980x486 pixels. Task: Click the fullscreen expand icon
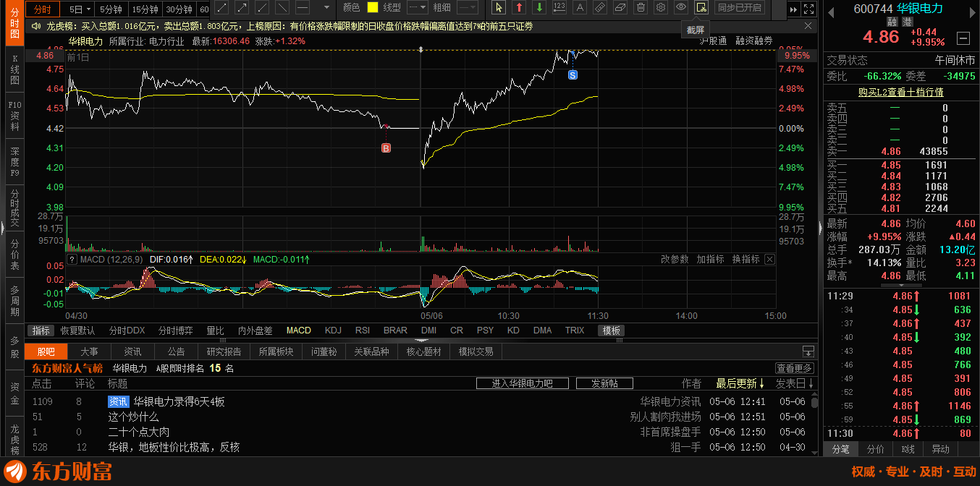808,9
